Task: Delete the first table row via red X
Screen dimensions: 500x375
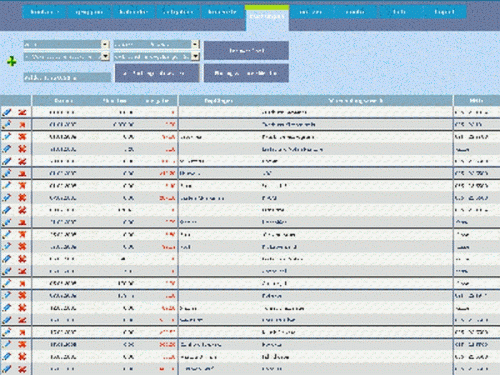Action: (x=22, y=112)
